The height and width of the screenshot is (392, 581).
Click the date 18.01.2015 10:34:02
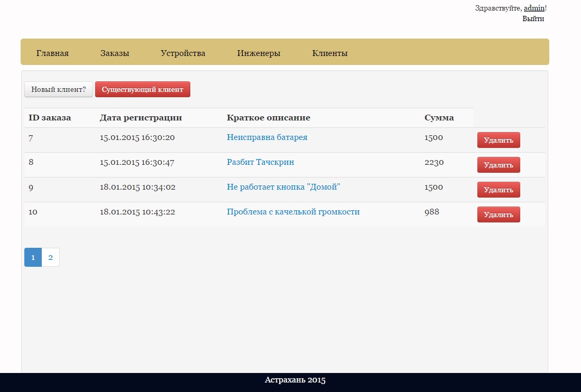pos(137,187)
